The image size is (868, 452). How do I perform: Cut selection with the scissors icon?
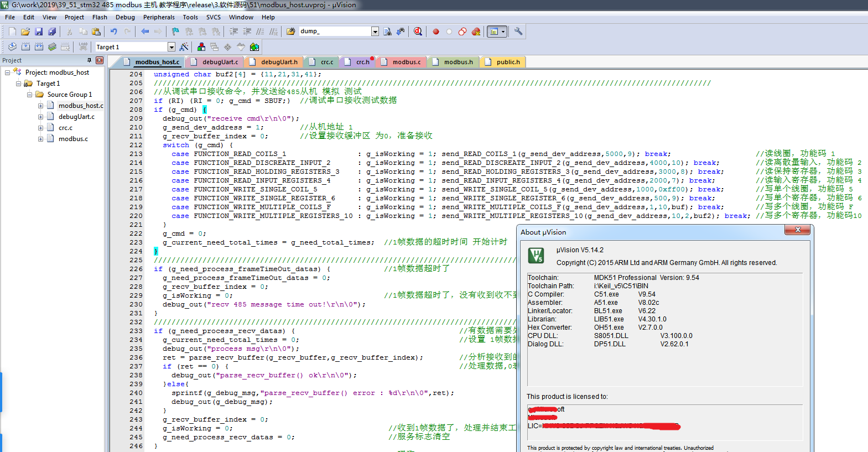click(x=70, y=32)
